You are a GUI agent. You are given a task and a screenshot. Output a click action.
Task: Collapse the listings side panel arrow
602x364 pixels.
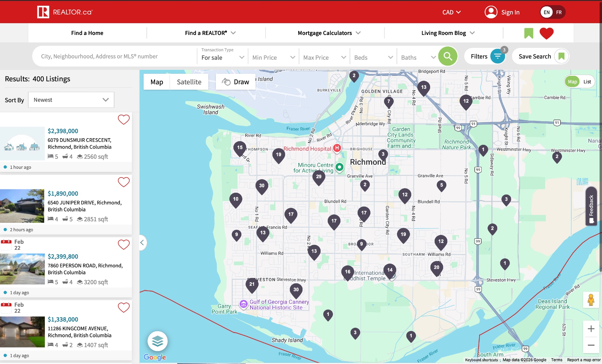point(142,242)
